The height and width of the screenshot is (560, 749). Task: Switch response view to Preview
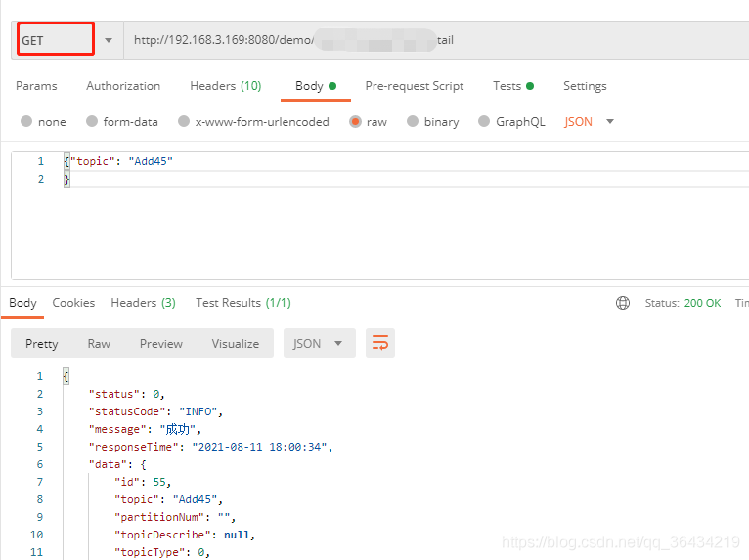click(x=161, y=344)
